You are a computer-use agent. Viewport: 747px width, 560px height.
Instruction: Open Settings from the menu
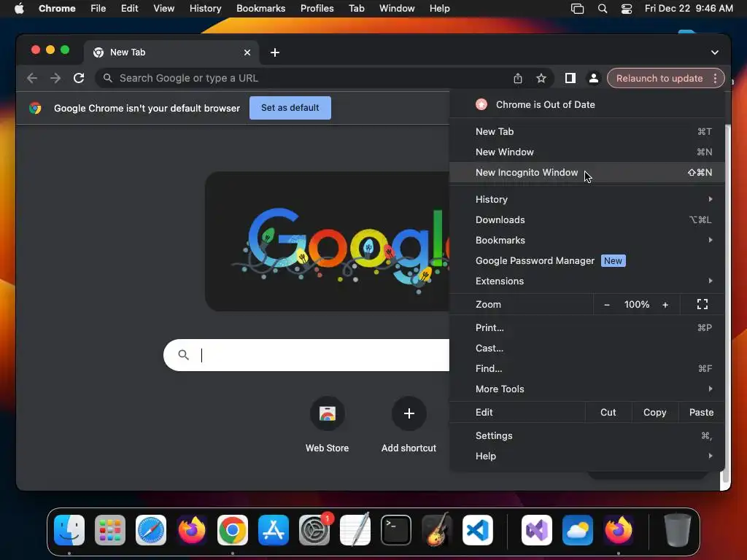[x=587, y=436]
